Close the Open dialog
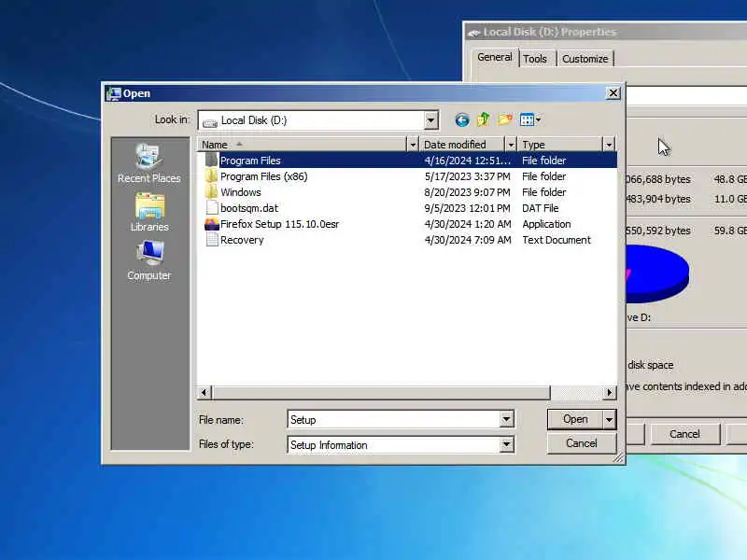The image size is (747, 560). 613,92
